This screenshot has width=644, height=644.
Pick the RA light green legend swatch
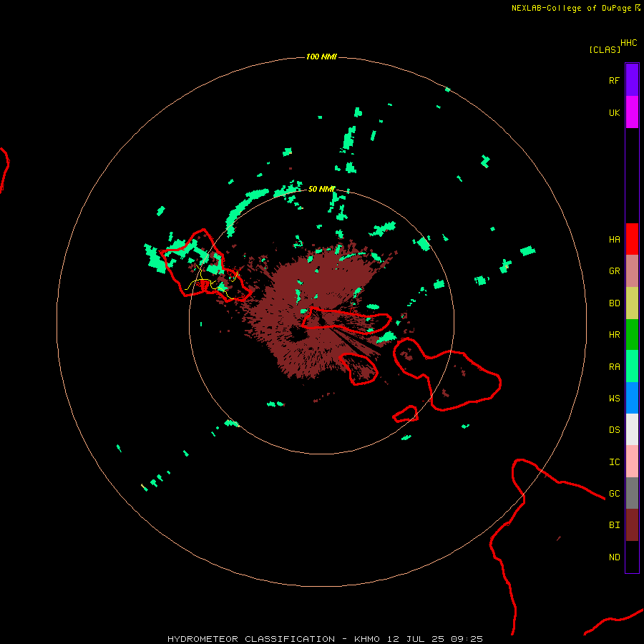[x=632, y=366]
